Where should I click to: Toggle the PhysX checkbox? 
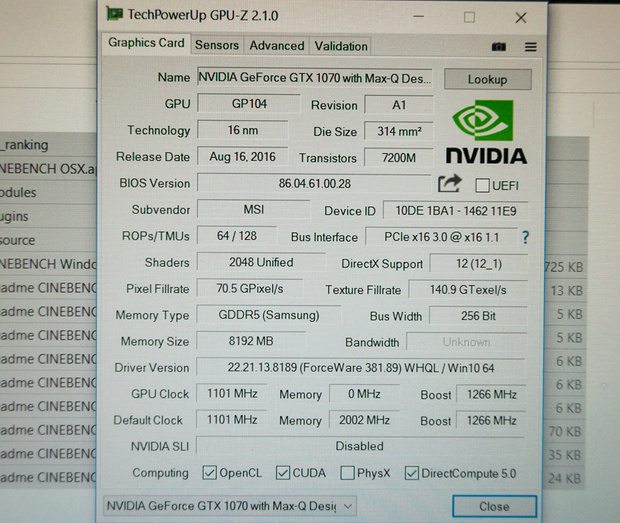coord(347,473)
